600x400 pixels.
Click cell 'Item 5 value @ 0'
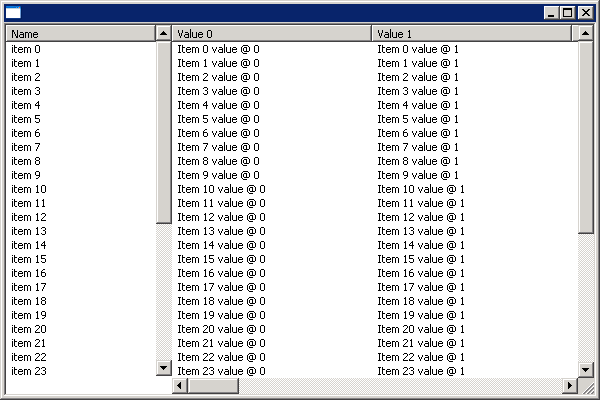click(218, 119)
